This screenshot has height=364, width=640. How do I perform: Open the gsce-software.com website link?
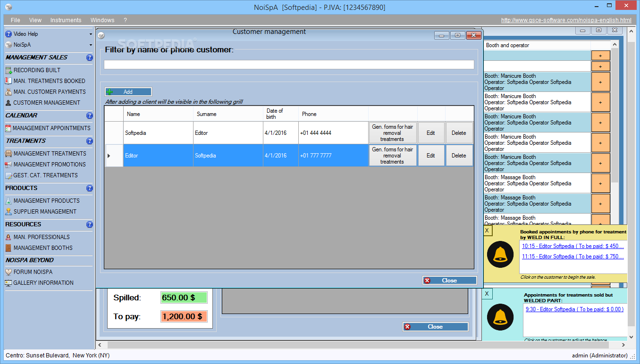[x=566, y=20]
